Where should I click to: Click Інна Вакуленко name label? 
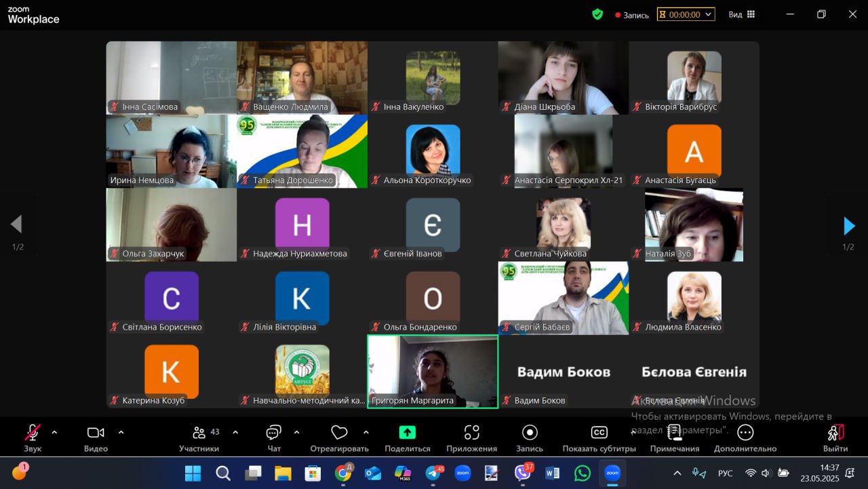[x=414, y=107]
